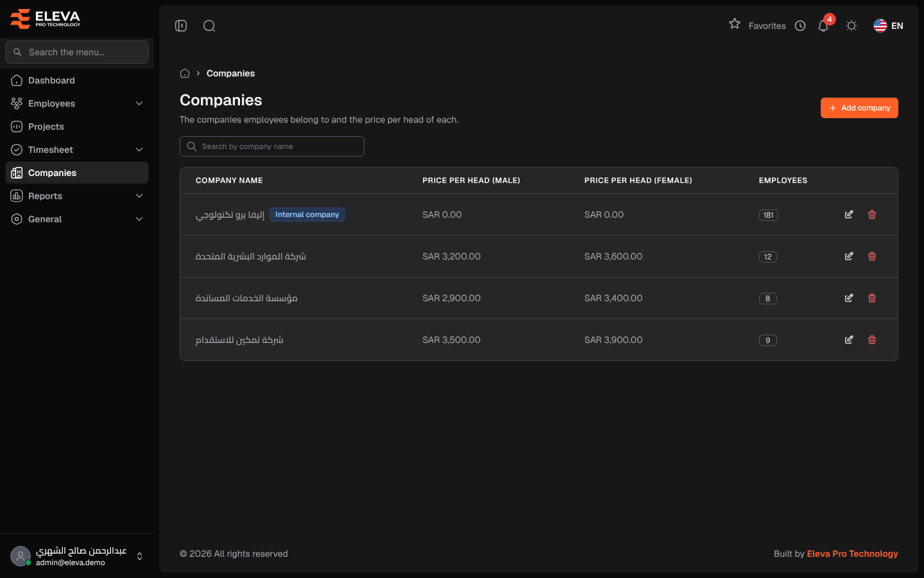This screenshot has width=924, height=578.
Task: Click the COMPANY NAME column header
Action: (x=229, y=180)
